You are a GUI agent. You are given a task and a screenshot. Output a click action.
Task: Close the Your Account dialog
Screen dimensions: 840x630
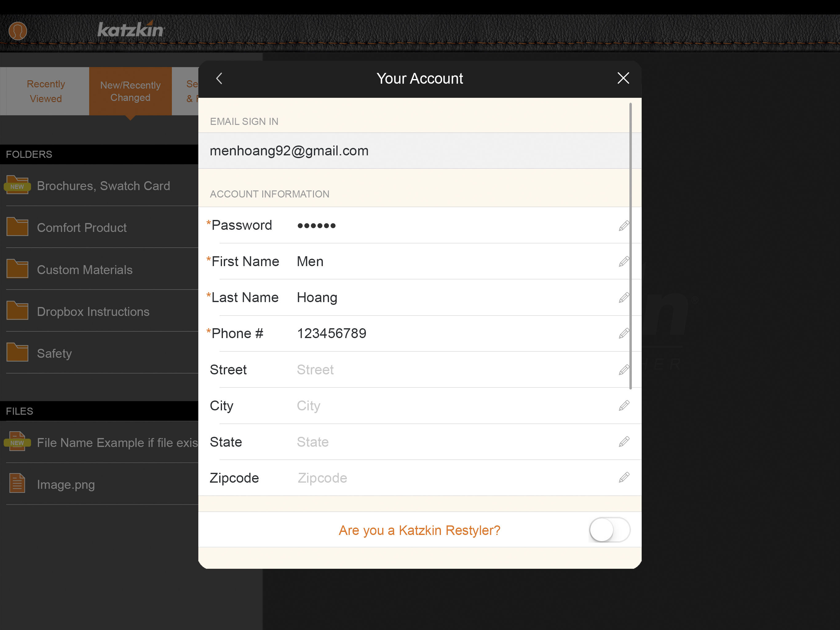(x=623, y=78)
